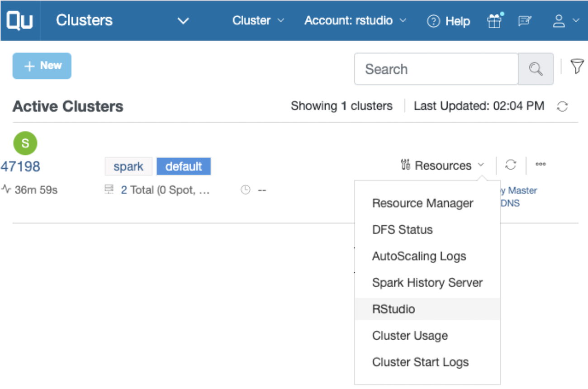Choose Spark History Server menu item
The width and height of the screenshot is (588, 389).
[427, 283]
